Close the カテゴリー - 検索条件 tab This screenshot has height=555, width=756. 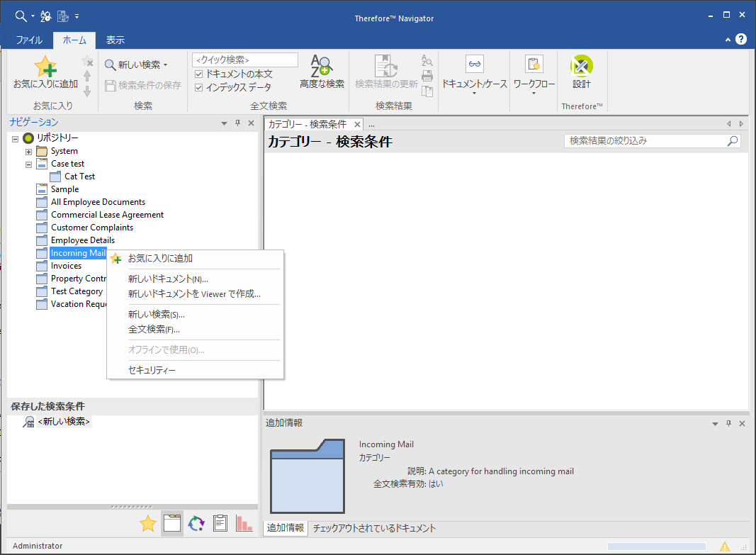point(357,125)
